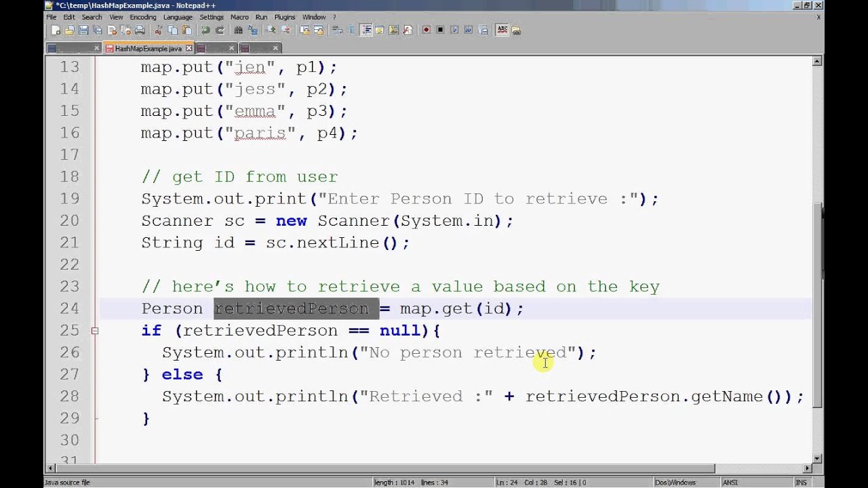The height and width of the screenshot is (488, 868).
Task: Open Find with the binoculars icon
Action: (x=238, y=30)
